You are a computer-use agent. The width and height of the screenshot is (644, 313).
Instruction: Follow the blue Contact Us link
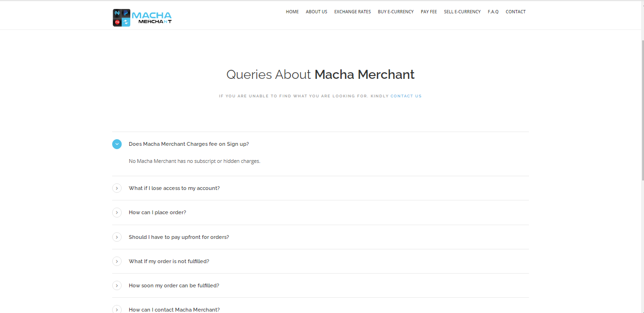pos(406,96)
